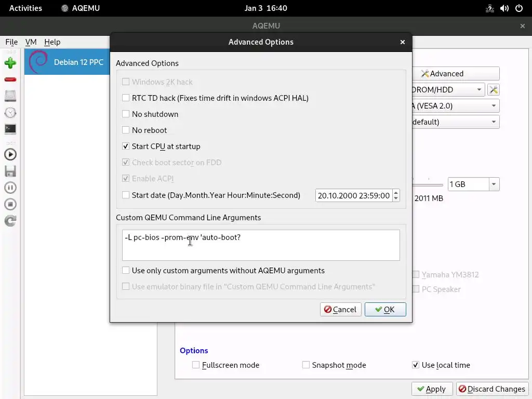532x399 pixels.
Task: Check Use only custom arguments without AQEMU
Action: point(126,270)
